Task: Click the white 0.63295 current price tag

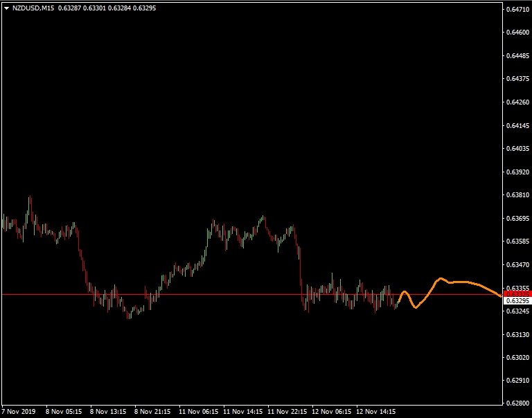Action: coord(517,301)
